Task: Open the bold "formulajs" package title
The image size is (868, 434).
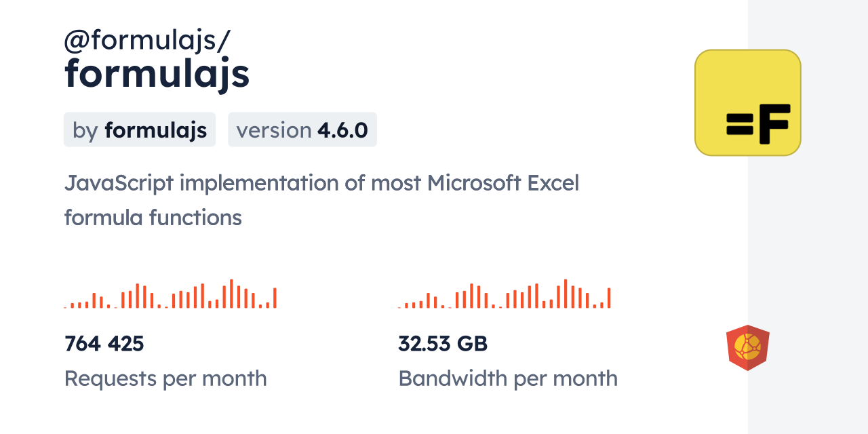Action: click(x=157, y=73)
